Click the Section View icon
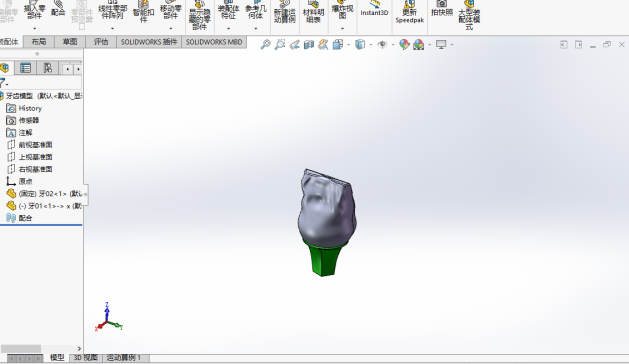 308,45
